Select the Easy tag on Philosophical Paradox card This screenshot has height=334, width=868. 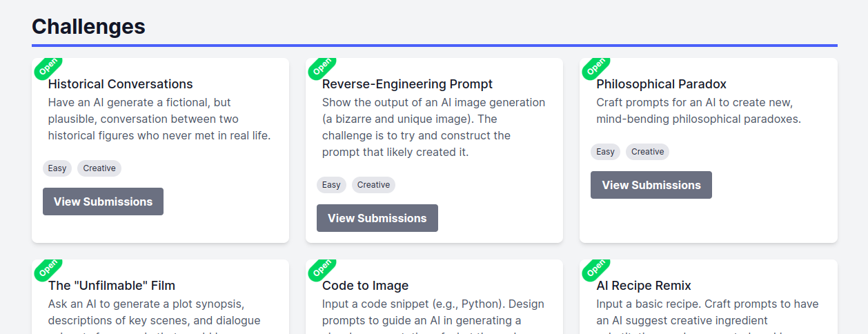pyautogui.click(x=605, y=152)
